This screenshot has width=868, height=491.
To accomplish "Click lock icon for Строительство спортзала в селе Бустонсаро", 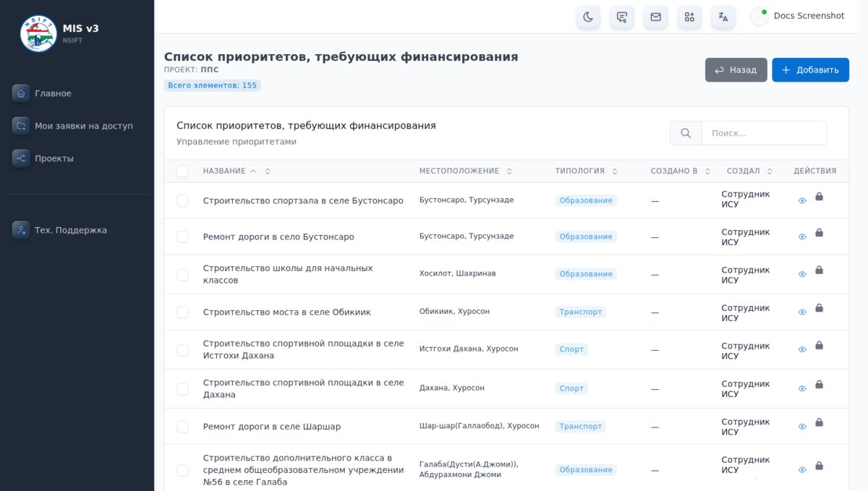I will (x=819, y=196).
